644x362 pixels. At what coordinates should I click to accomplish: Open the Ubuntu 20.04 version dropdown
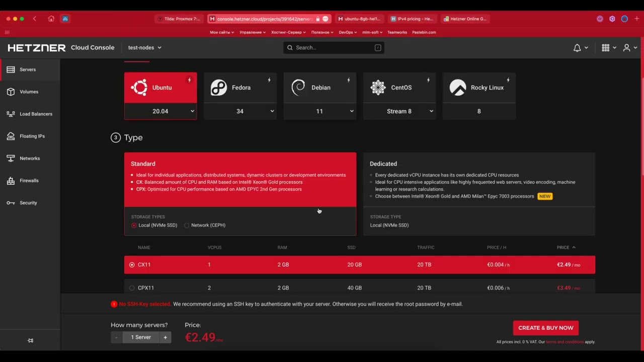pyautogui.click(x=160, y=111)
